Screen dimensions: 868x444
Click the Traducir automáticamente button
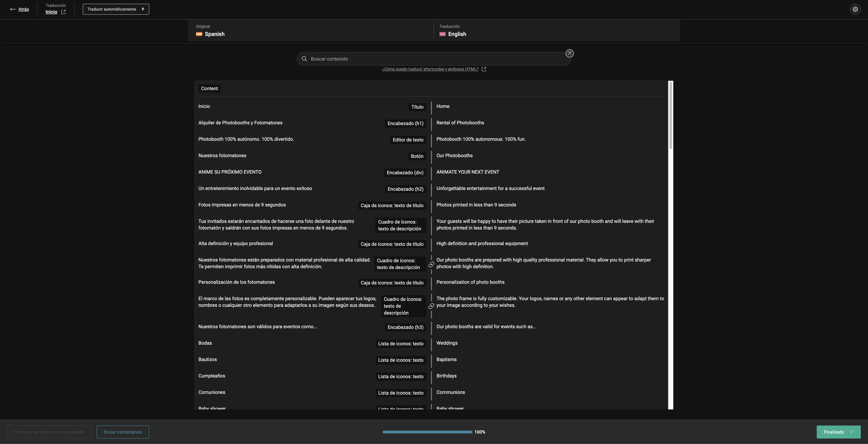[116, 9]
